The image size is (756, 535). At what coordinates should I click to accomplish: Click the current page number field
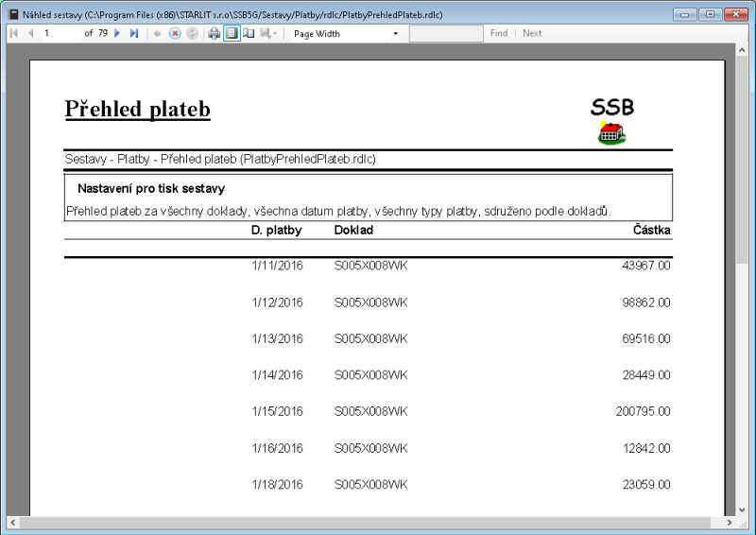pyautogui.click(x=61, y=33)
